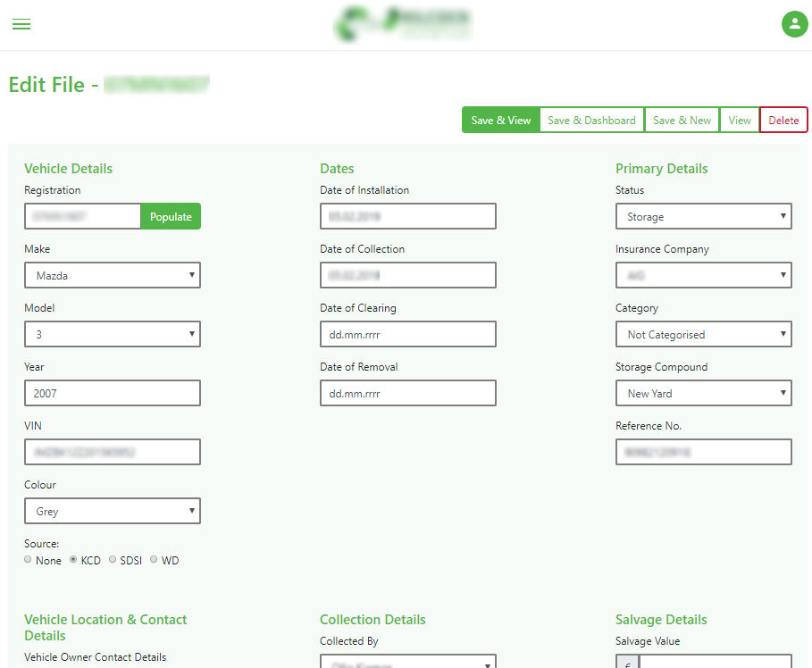The height and width of the screenshot is (668, 812).
Task: Click the Save & New button
Action: tap(682, 121)
